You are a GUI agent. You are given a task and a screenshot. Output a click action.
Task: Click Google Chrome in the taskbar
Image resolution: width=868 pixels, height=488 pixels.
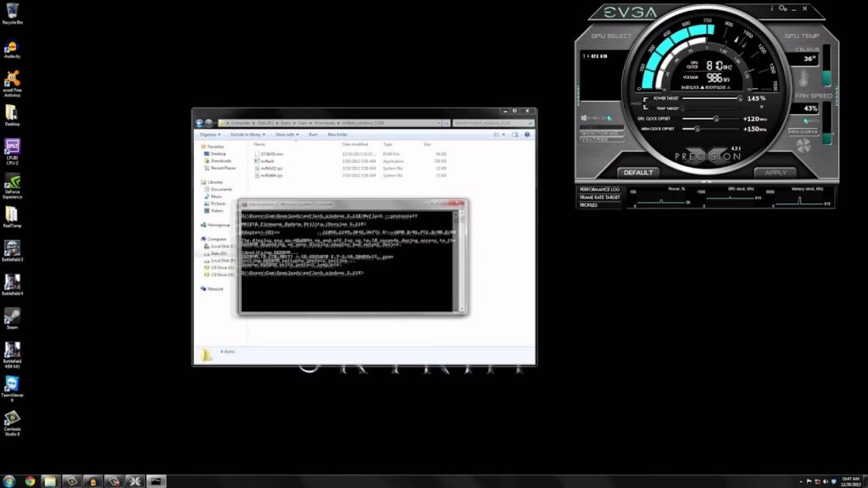coord(30,481)
